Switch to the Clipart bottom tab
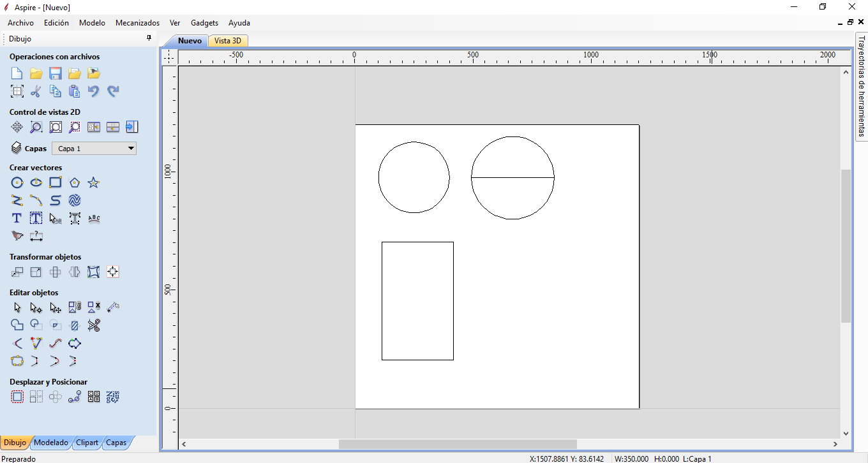The height and width of the screenshot is (463, 868). click(x=87, y=443)
